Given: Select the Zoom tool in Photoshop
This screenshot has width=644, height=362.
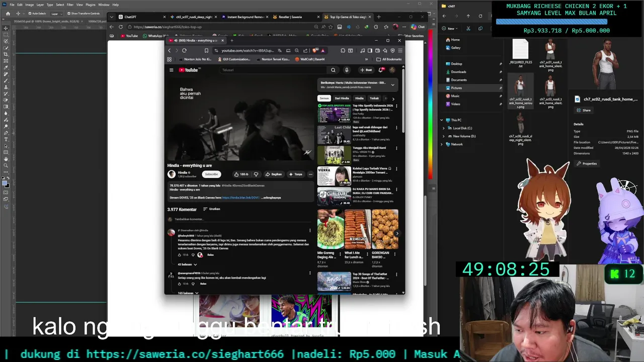Looking at the screenshot, I should [6, 165].
